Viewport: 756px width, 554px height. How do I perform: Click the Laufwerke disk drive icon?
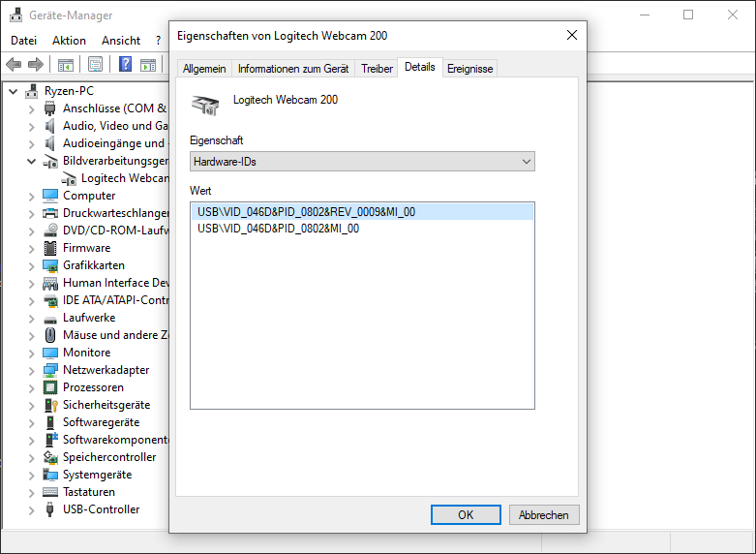click(x=50, y=319)
